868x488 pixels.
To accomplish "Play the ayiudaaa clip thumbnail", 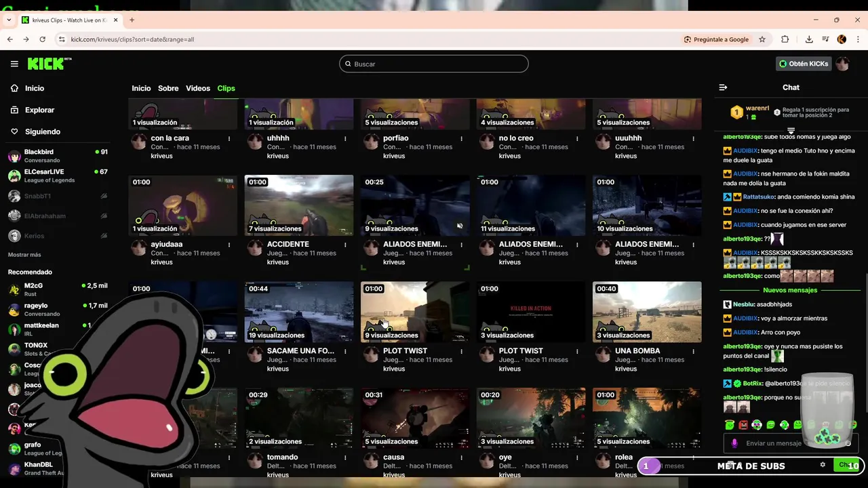I will (183, 205).
